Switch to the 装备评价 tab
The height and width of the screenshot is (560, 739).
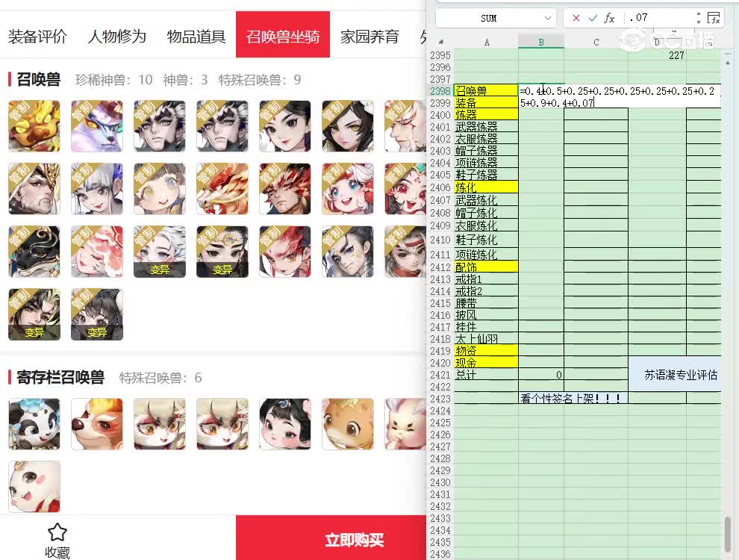coord(37,37)
